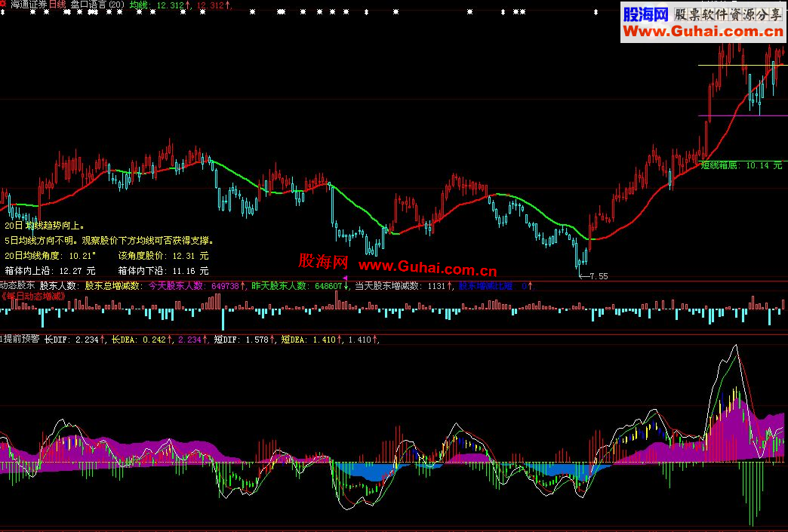
Task: Click the red 《每日动态增减》 label
Action: 34,297
